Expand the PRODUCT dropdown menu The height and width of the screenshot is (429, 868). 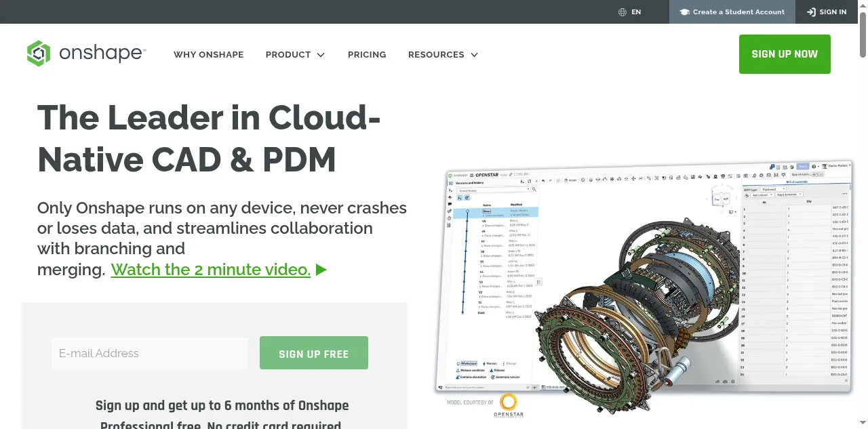point(295,54)
